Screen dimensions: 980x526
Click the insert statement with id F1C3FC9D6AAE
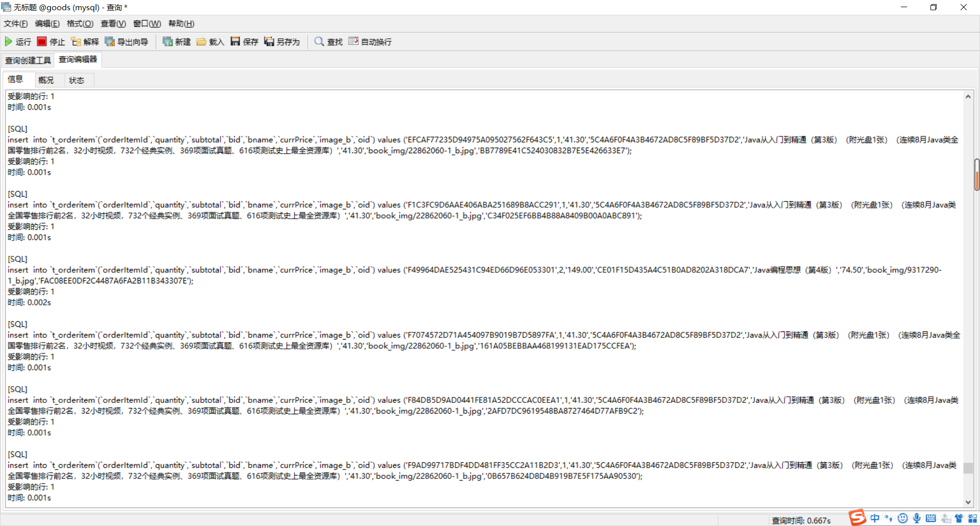482,210
